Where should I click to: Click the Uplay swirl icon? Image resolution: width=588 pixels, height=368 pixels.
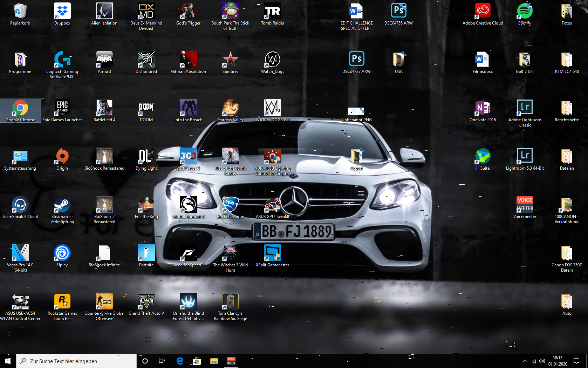click(62, 253)
